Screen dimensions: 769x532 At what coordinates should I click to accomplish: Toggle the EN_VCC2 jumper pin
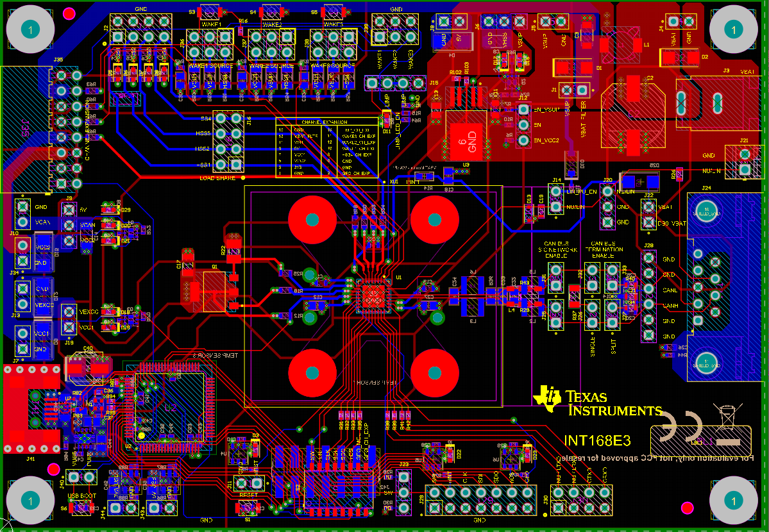(x=523, y=140)
